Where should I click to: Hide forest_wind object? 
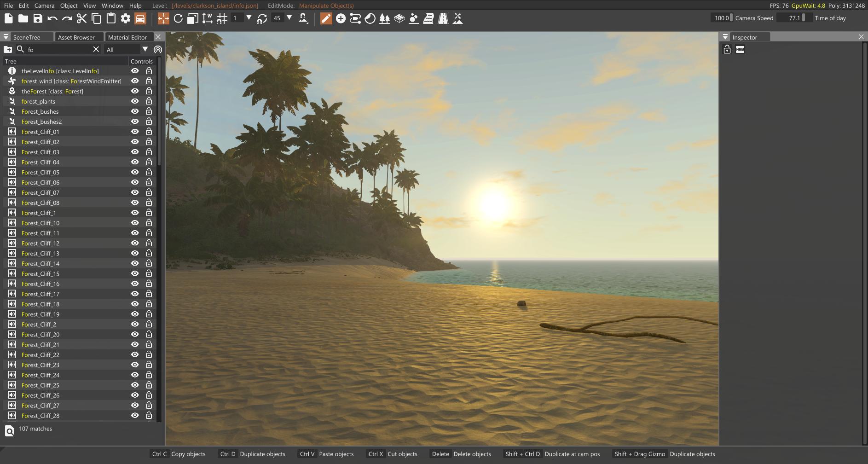(x=135, y=81)
